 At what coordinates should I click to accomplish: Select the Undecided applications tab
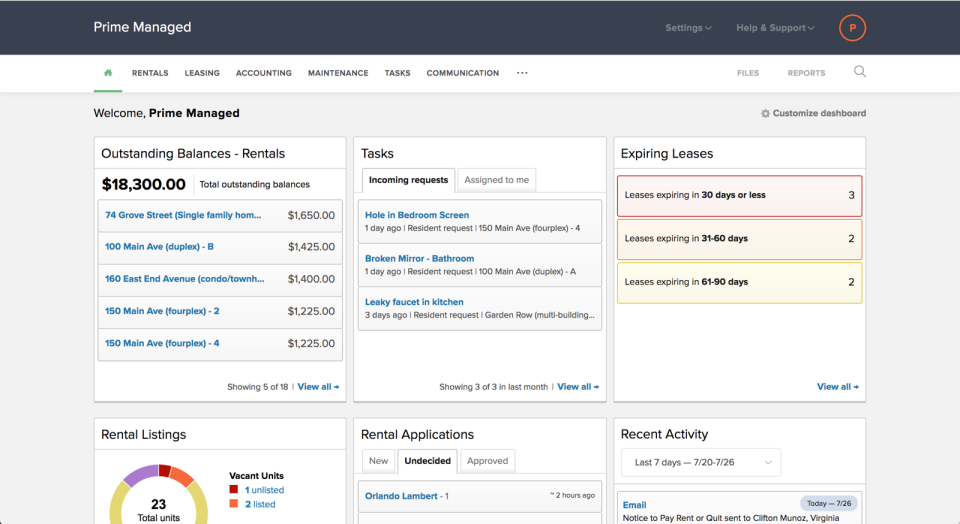(427, 461)
